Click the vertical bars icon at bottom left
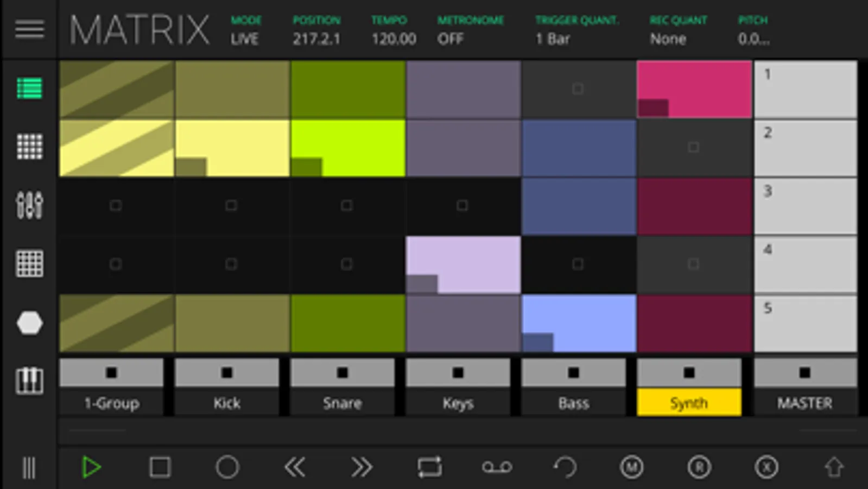The width and height of the screenshot is (868, 489). click(29, 467)
